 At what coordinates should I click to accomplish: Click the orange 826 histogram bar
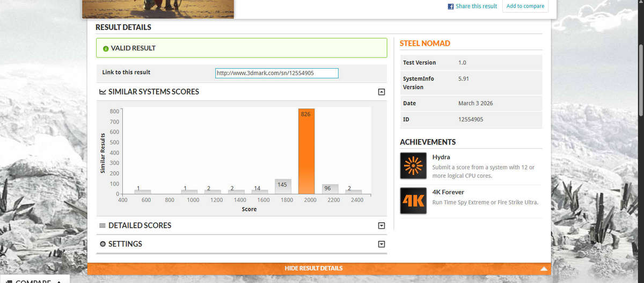306,151
